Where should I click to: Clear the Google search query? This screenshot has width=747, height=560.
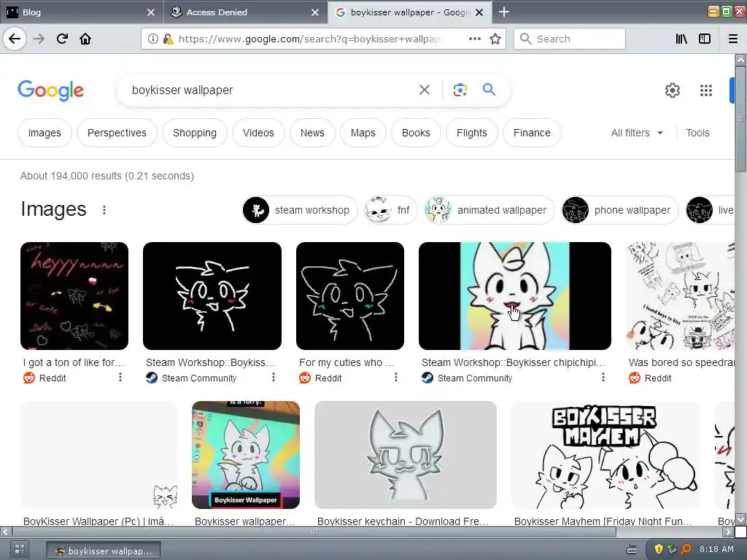(425, 90)
